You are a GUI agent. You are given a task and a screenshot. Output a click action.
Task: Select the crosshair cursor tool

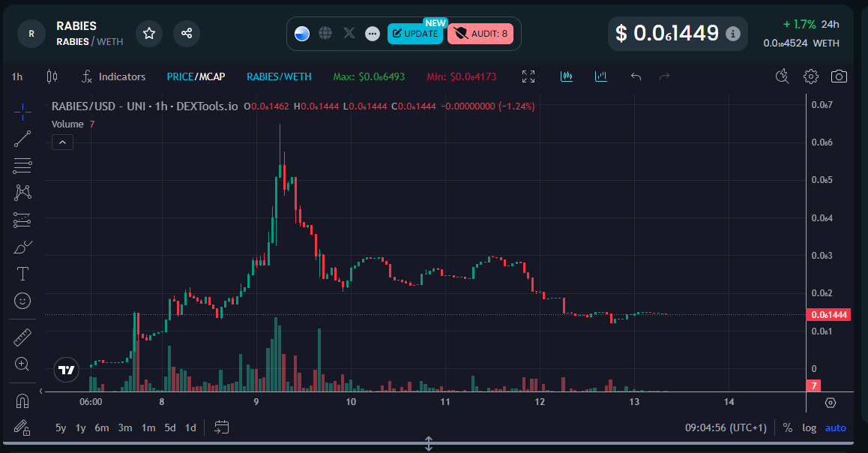[x=22, y=112]
